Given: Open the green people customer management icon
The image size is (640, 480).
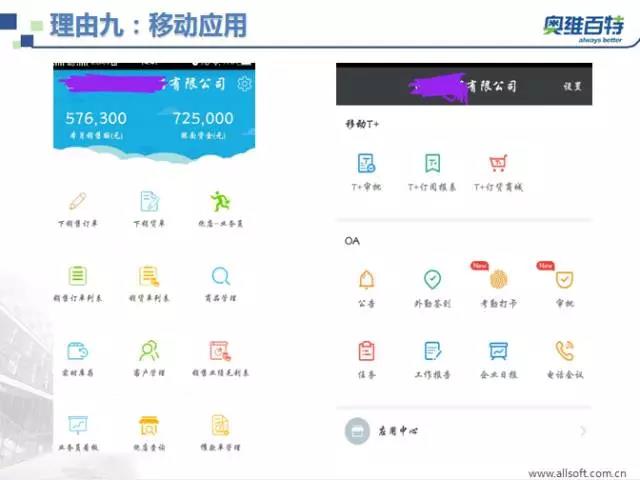Looking at the screenshot, I should click(149, 351).
